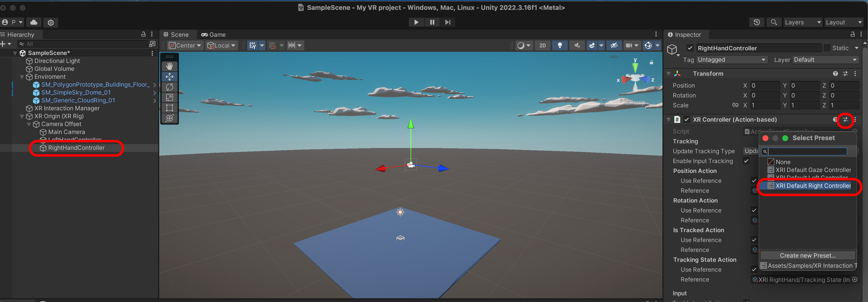Toggle scene lighting bulb icon

pyautogui.click(x=560, y=45)
